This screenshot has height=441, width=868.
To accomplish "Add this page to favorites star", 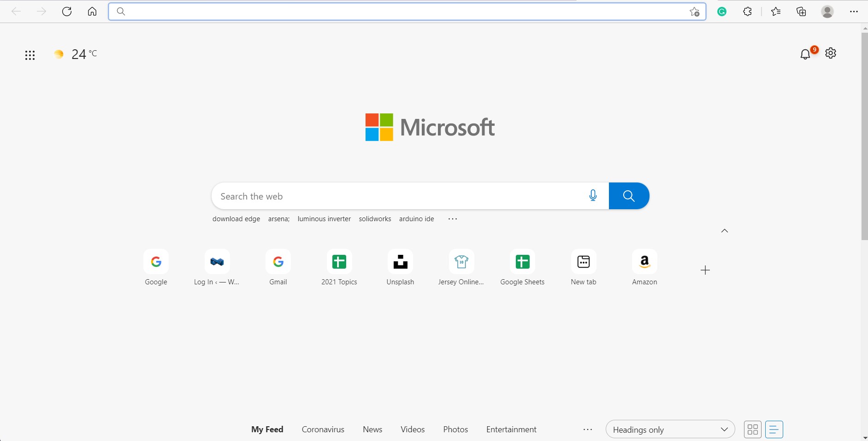I will tap(695, 12).
